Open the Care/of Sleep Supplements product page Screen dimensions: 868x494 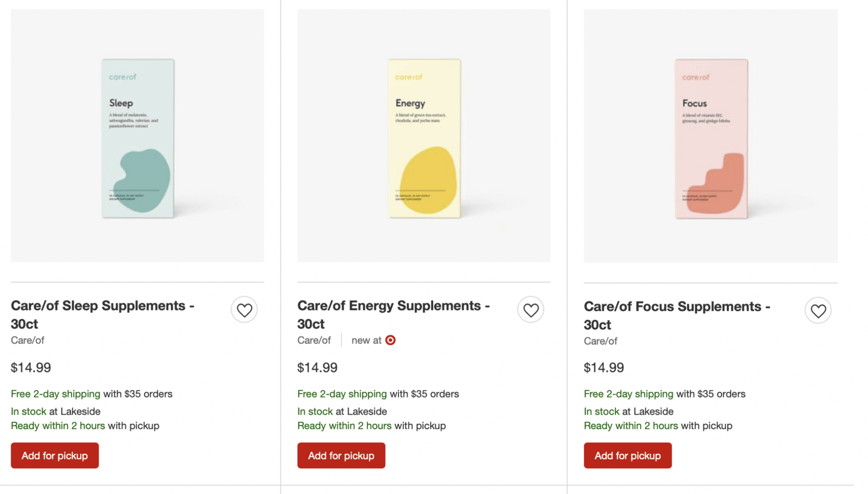click(103, 315)
